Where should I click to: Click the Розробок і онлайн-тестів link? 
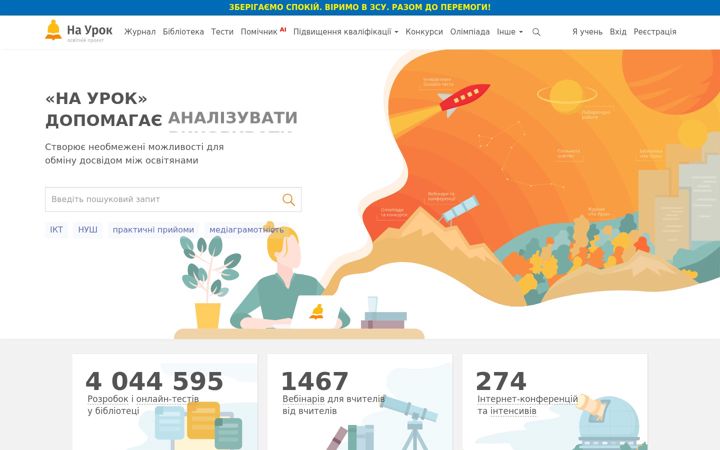tap(143, 399)
